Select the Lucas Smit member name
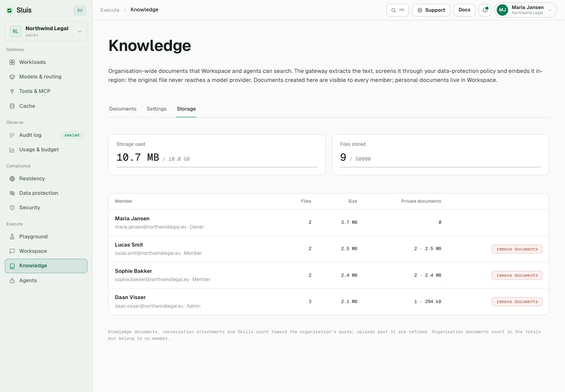The image size is (565, 392). 129,245
